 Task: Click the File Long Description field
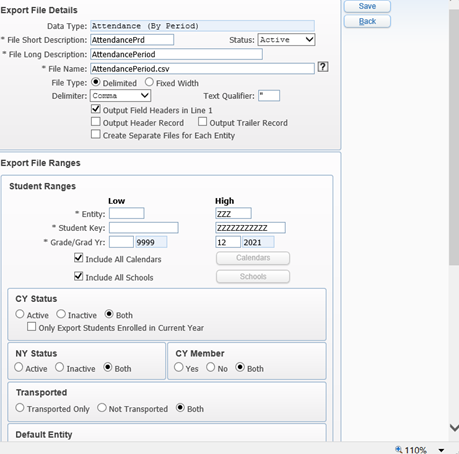click(176, 54)
